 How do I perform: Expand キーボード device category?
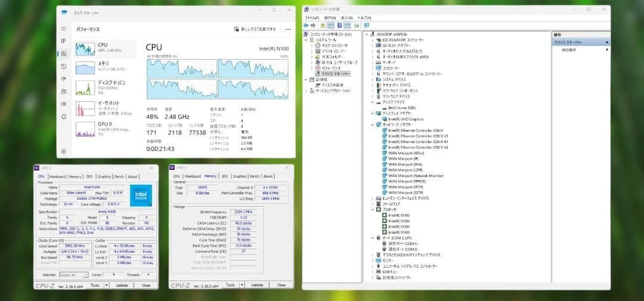pyautogui.click(x=373, y=63)
